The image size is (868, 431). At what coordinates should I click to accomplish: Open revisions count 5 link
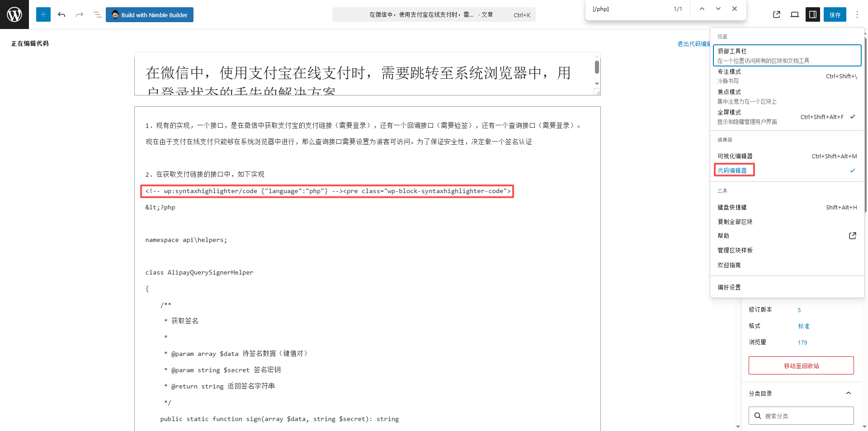coord(799,310)
